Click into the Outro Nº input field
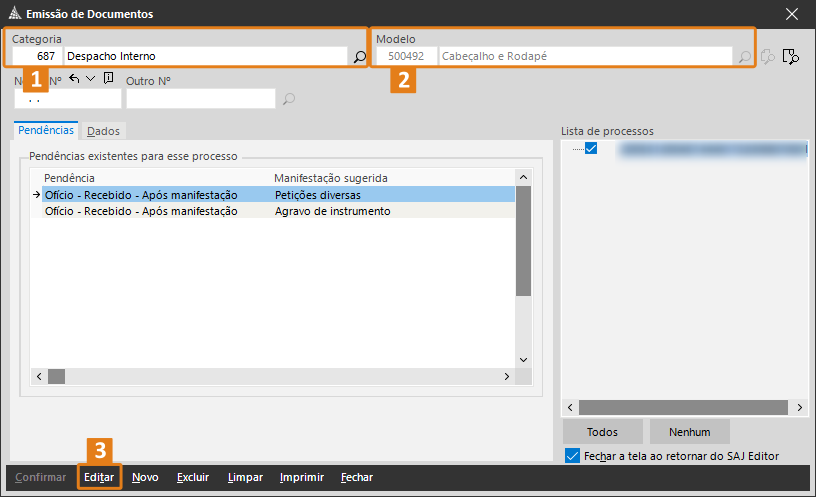This screenshot has width=816, height=497. click(200, 98)
